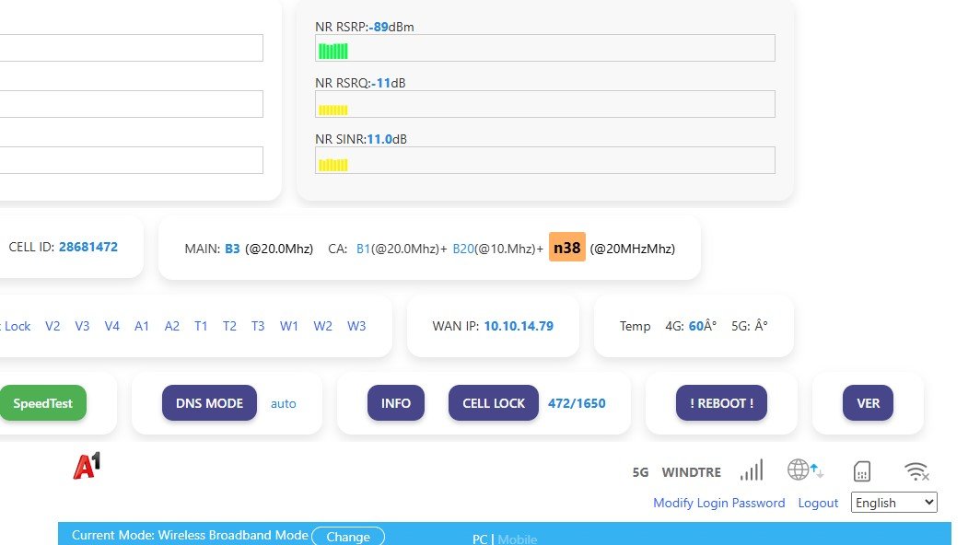Select the W3 preset link
The height and width of the screenshot is (545, 980).
(x=356, y=326)
